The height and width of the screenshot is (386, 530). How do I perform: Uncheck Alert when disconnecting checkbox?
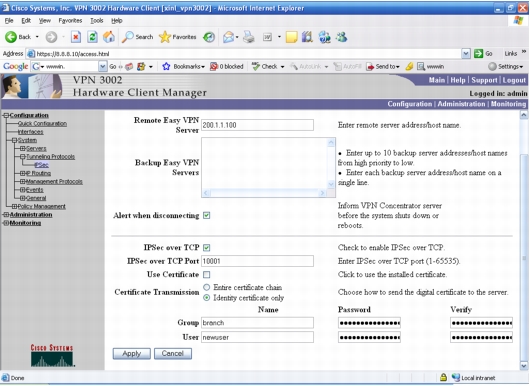click(x=207, y=215)
